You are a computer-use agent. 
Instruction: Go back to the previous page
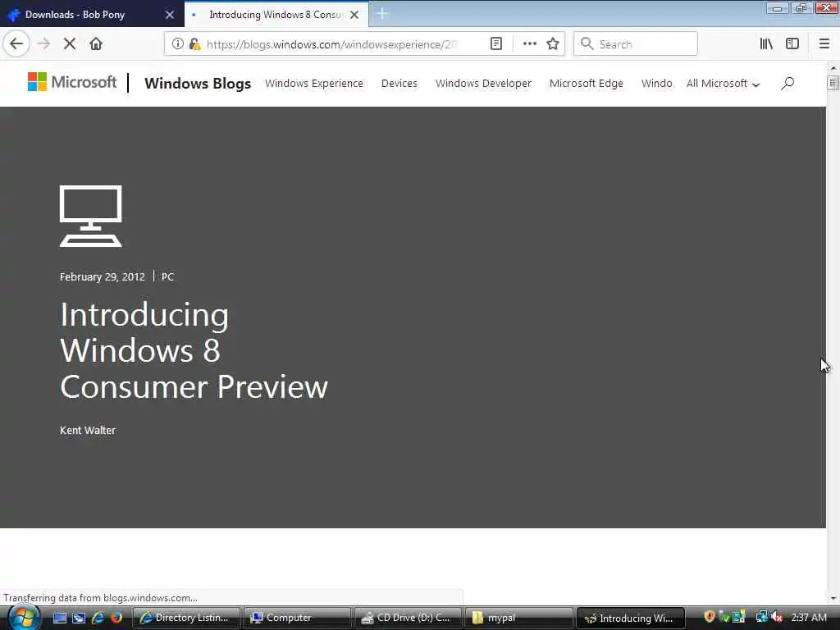(16, 44)
